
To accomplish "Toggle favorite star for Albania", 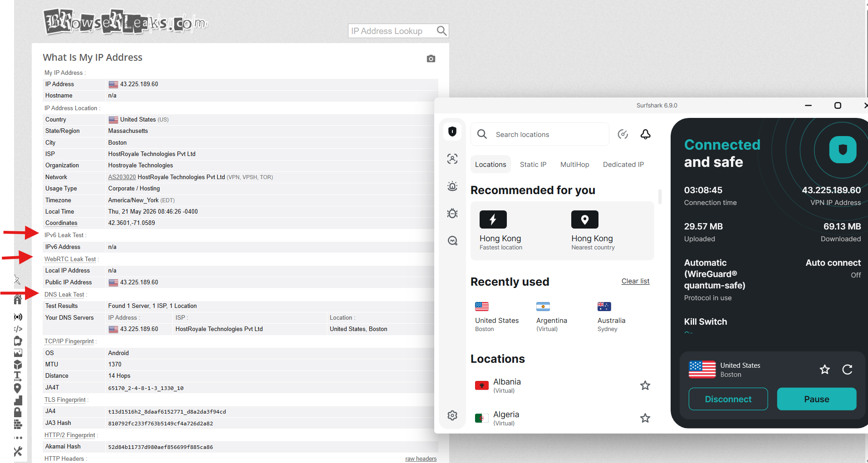I will coord(645,385).
